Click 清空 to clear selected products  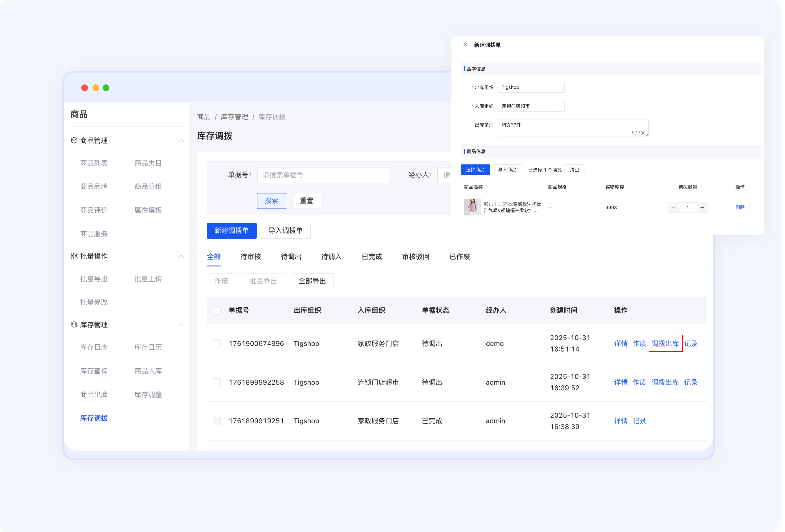(x=574, y=169)
